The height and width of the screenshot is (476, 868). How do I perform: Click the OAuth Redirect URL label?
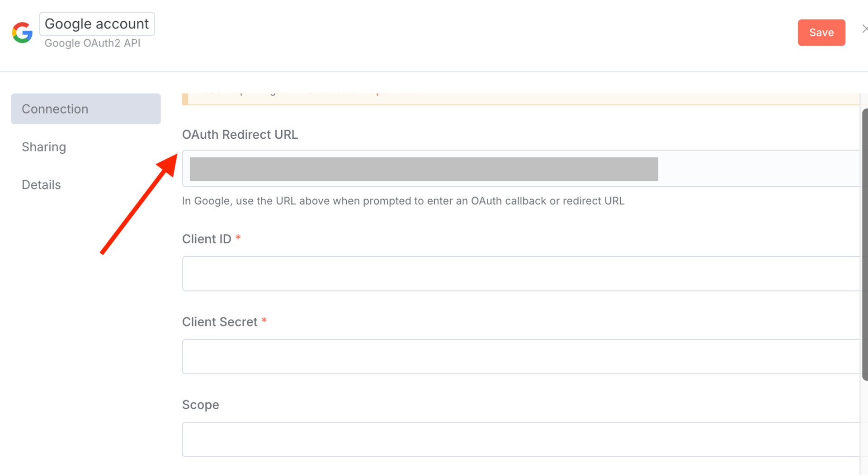240,135
